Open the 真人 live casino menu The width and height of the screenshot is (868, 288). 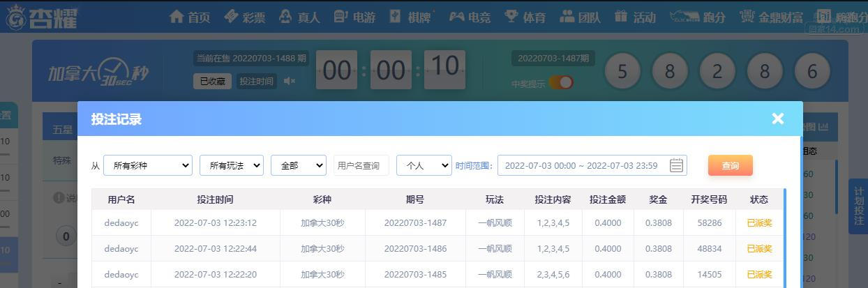(x=299, y=17)
